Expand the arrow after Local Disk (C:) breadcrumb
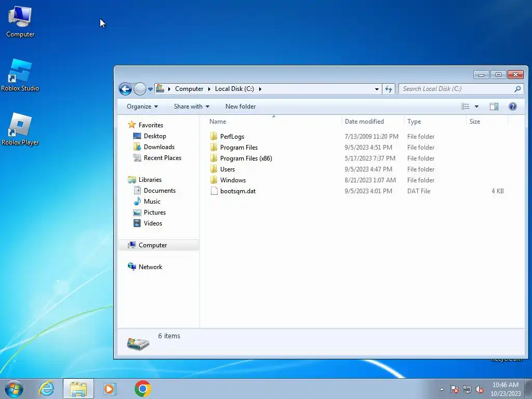 click(x=260, y=89)
